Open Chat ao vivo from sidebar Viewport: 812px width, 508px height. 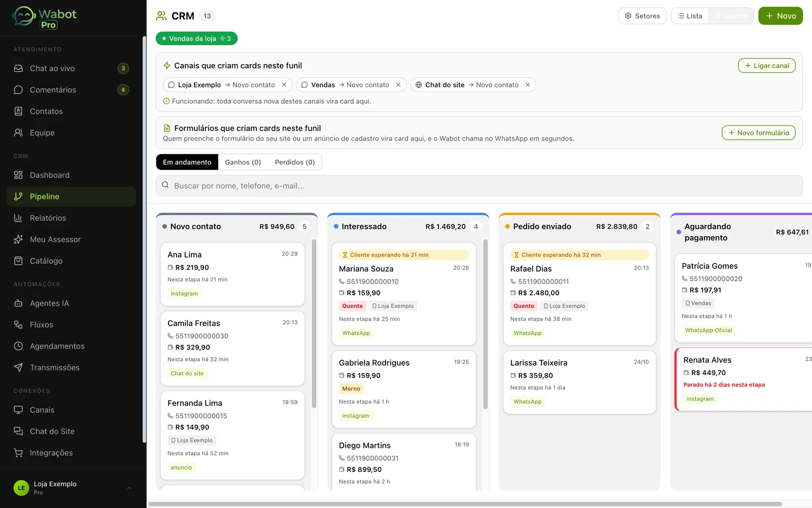point(71,69)
